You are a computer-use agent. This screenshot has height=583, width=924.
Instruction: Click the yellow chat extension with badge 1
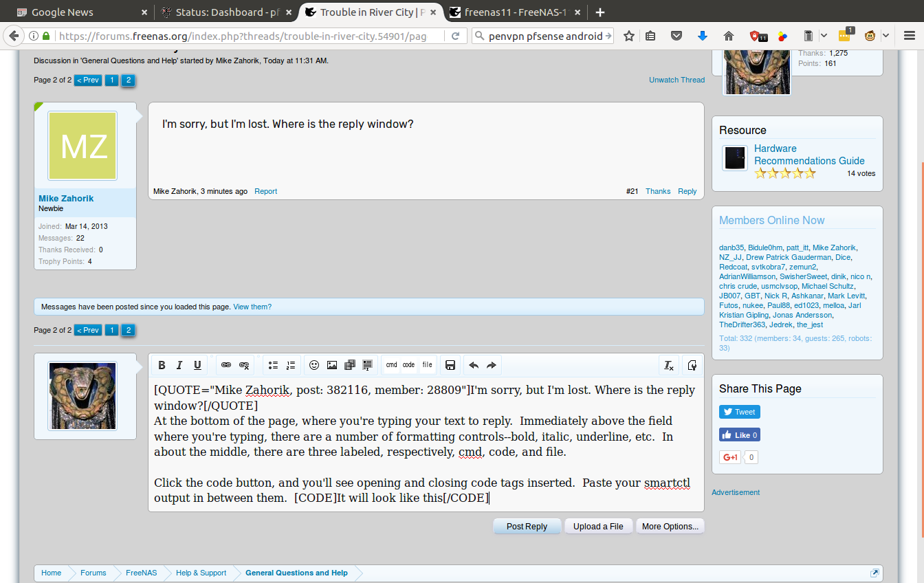(846, 35)
